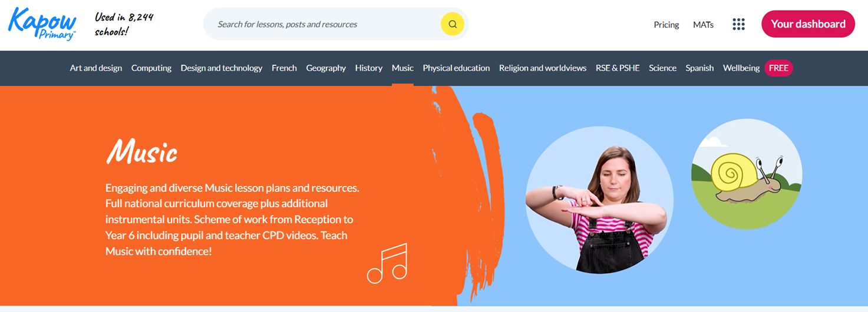This screenshot has height=312, width=868.
Task: Open Design and technology subject
Action: coord(222,68)
